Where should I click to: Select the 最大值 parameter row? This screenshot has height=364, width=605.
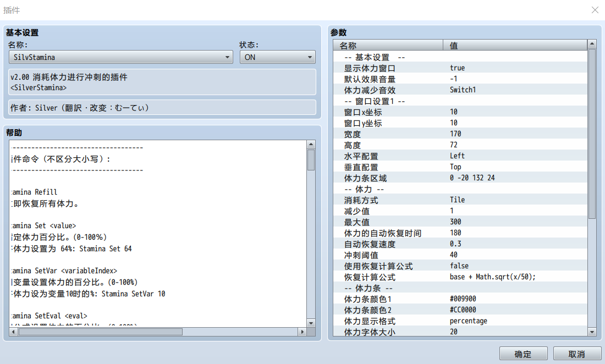point(460,222)
